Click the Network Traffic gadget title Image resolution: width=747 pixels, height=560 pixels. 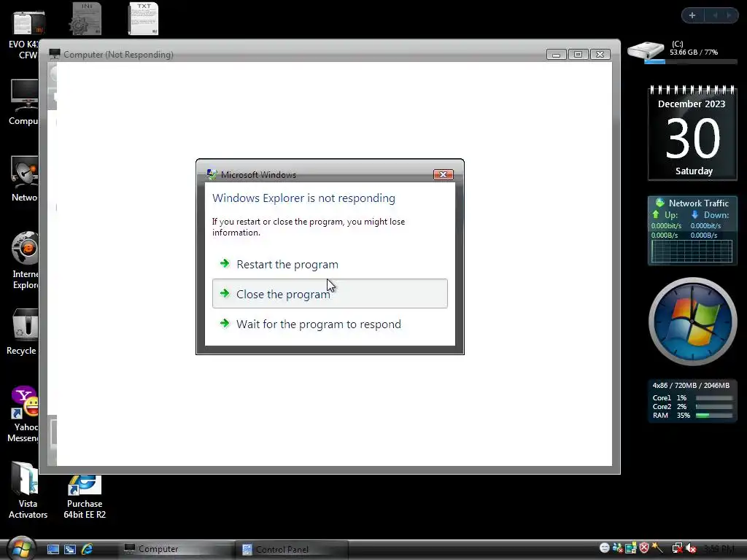tap(698, 203)
